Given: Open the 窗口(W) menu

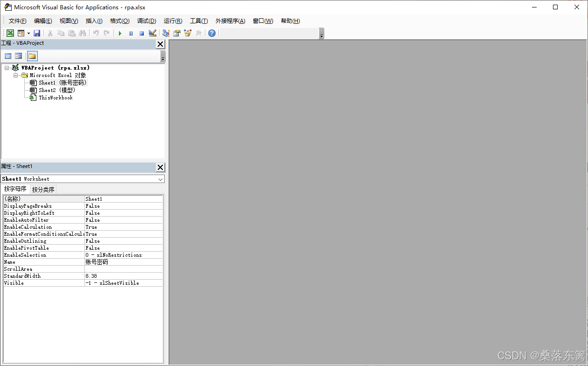Looking at the screenshot, I should pyautogui.click(x=263, y=21).
